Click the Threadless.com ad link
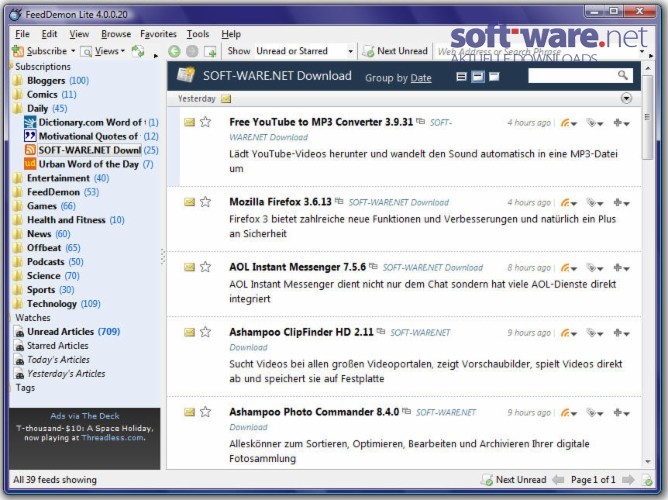This screenshot has width=668, height=500. pos(112,437)
